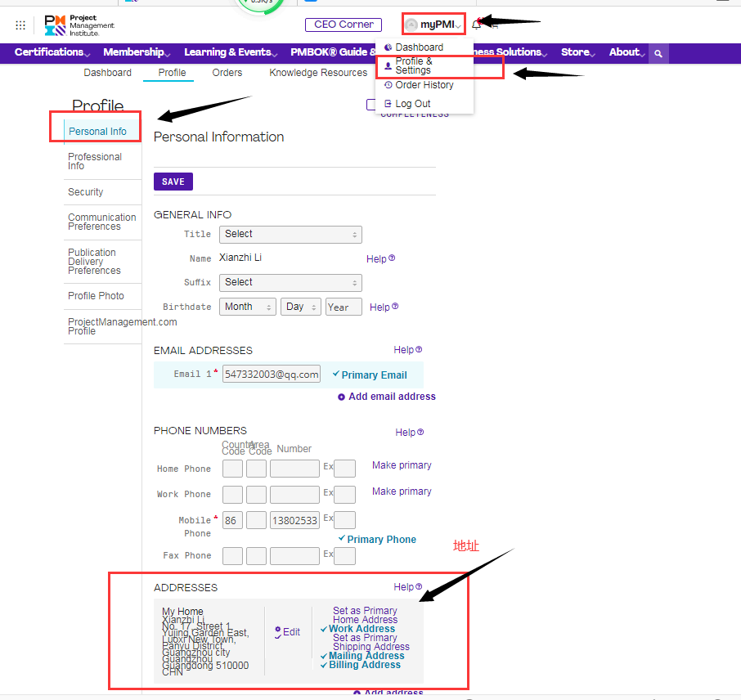Click the Birthdate Help question icon
This screenshot has width=741, height=700.
click(395, 307)
